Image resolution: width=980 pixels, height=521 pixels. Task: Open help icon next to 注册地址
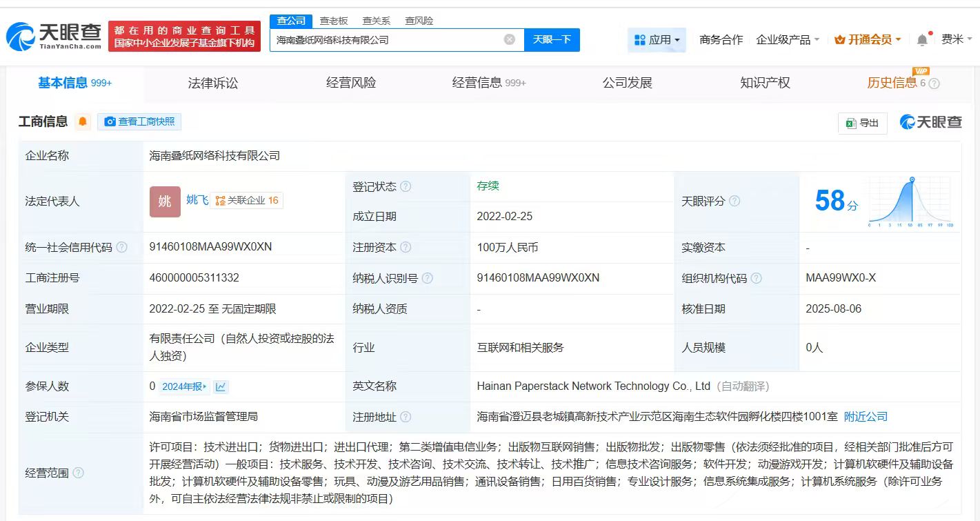406,417
